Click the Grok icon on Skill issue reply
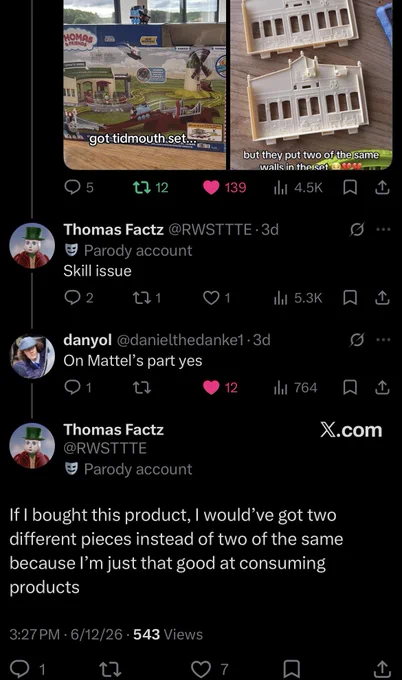 [x=356, y=229]
